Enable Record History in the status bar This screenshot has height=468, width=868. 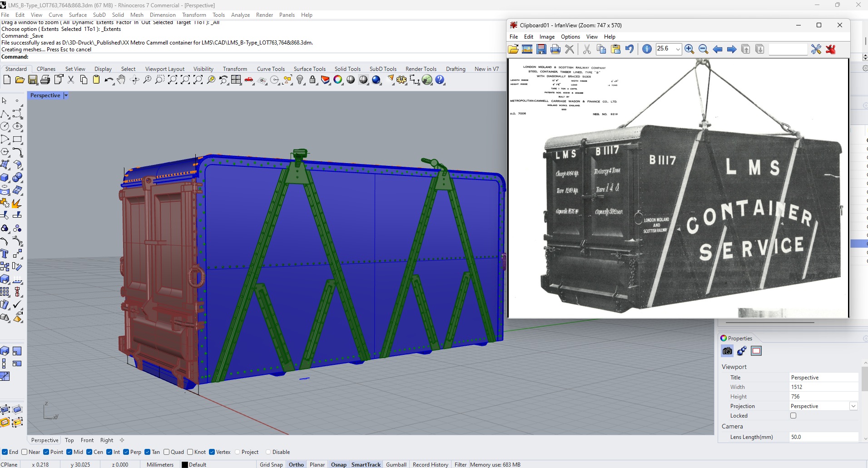(430, 464)
